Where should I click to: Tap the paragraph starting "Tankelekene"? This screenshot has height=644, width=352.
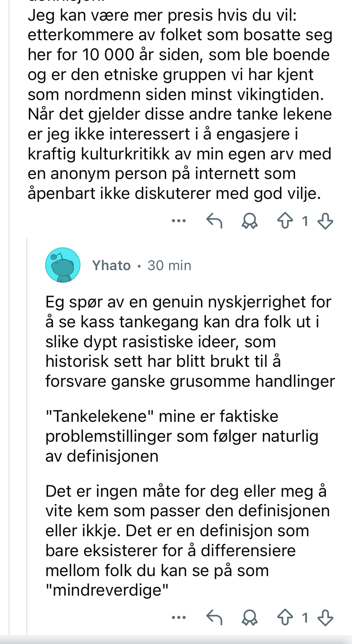pyautogui.click(x=182, y=436)
